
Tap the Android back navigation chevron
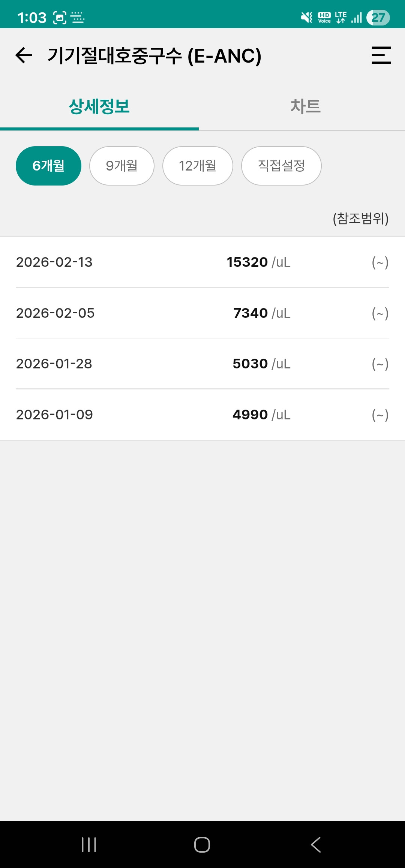pos(316,845)
